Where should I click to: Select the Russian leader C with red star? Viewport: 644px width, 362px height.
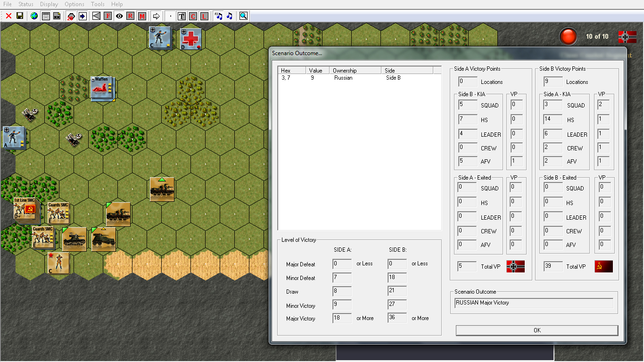click(x=58, y=263)
